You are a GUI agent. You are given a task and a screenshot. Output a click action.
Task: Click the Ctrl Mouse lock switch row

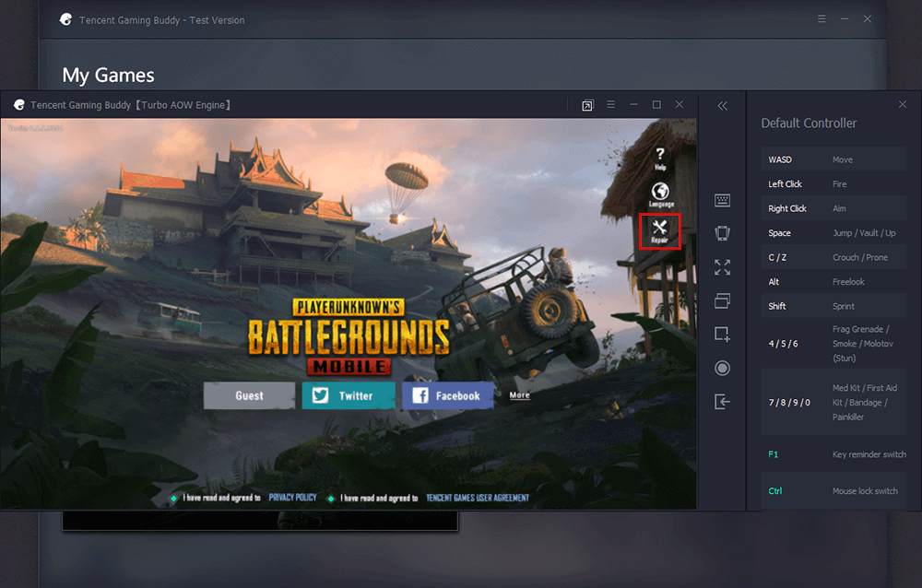(x=833, y=491)
